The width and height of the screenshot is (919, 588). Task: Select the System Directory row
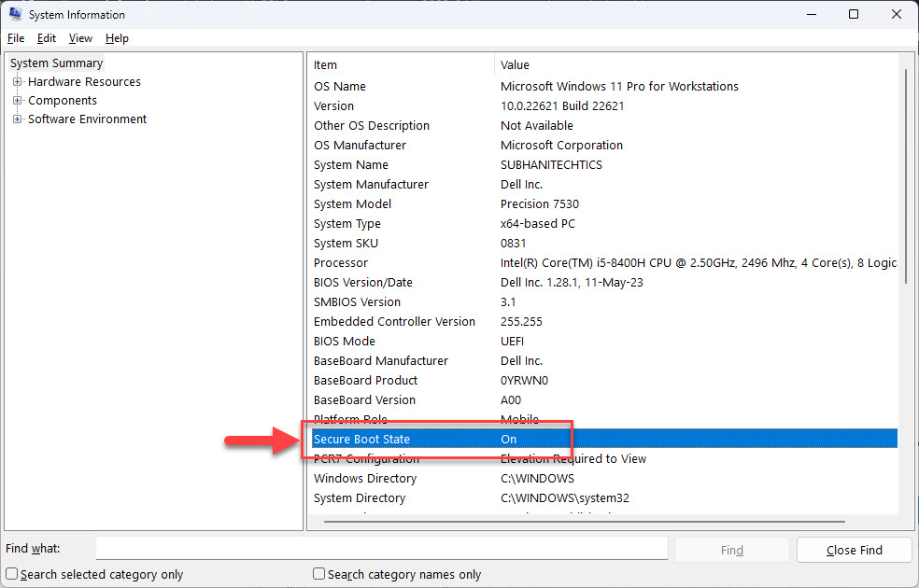tap(604, 497)
